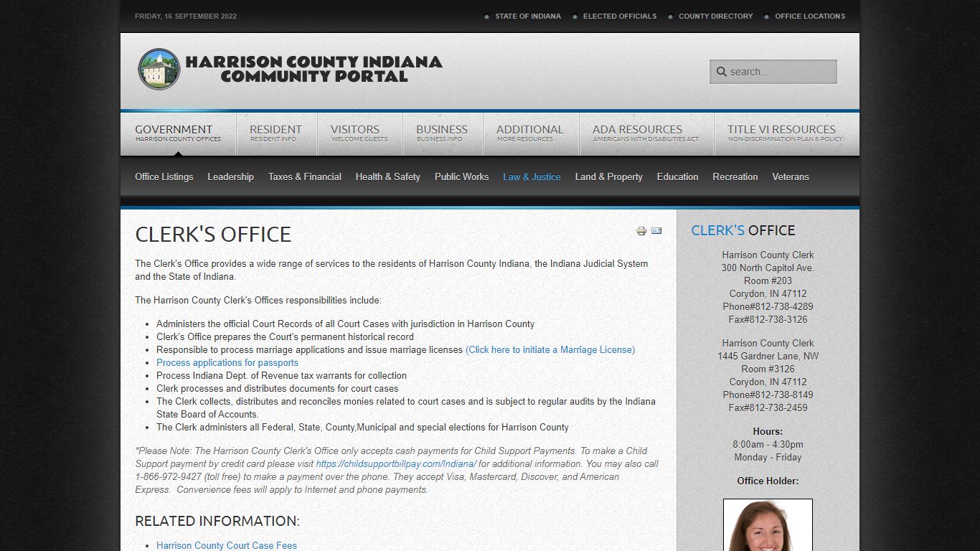
Task: Click the print page icon
Action: (641, 231)
